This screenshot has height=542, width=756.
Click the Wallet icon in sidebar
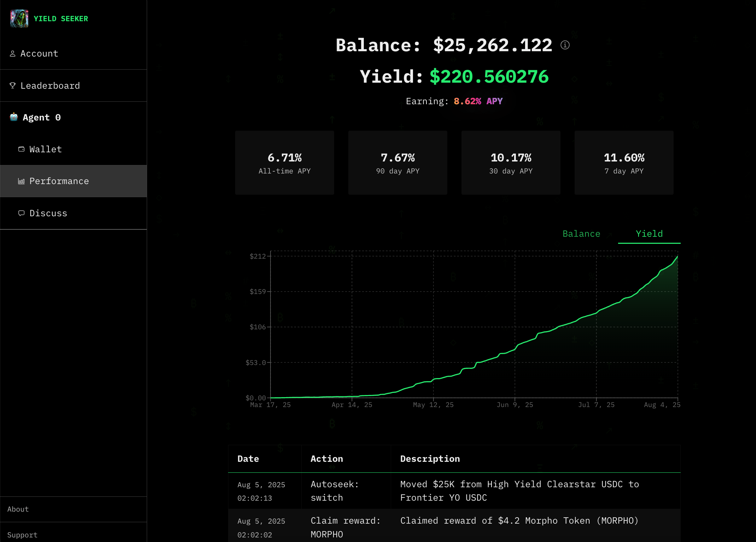(22, 149)
